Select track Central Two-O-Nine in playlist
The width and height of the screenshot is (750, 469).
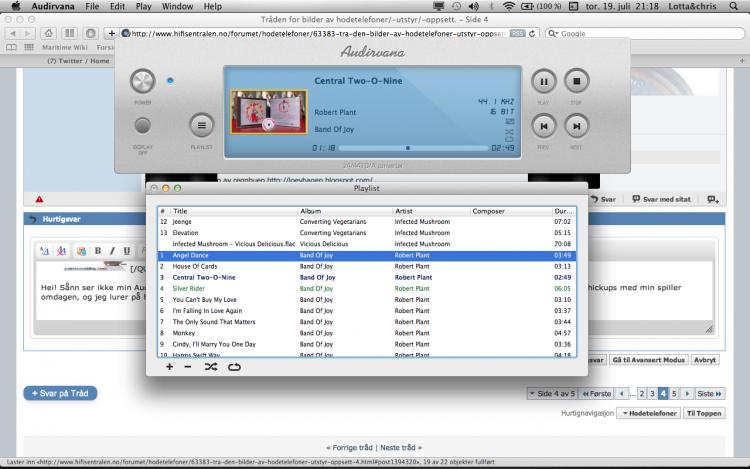coord(367,277)
